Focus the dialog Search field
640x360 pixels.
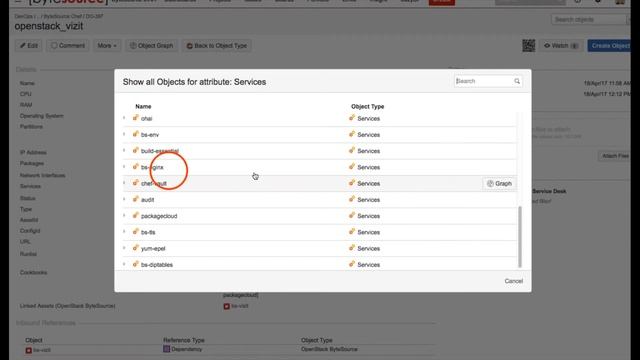coord(488,81)
